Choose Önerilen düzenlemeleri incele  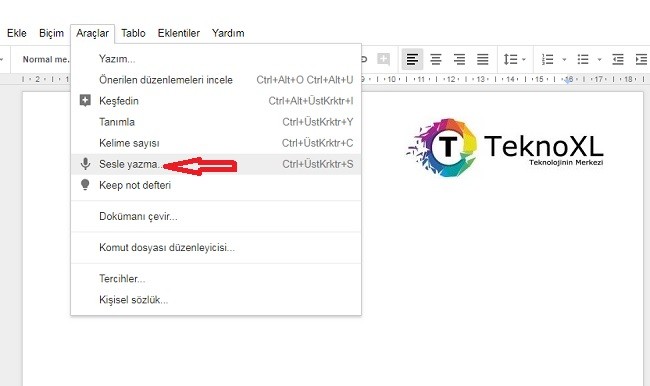pyautogui.click(x=216, y=80)
